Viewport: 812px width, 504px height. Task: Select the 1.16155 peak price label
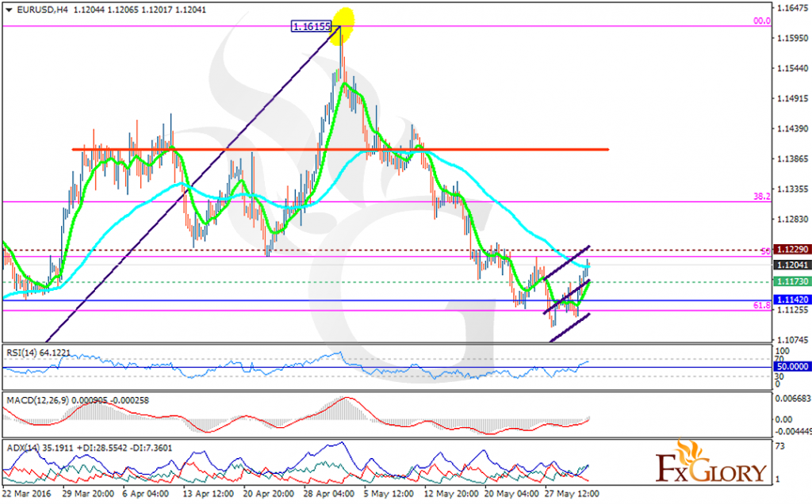311,26
